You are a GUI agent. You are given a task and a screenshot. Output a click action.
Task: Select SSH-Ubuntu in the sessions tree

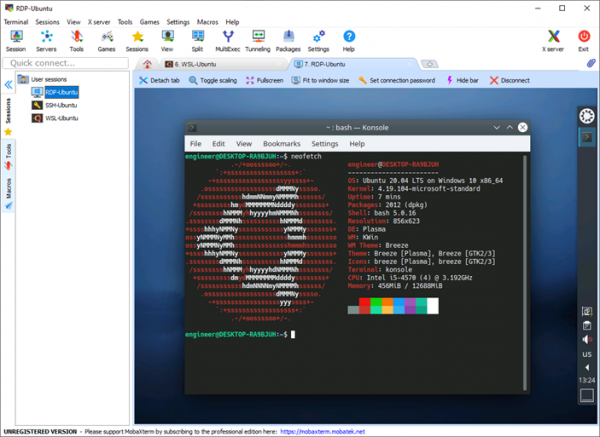(x=62, y=105)
